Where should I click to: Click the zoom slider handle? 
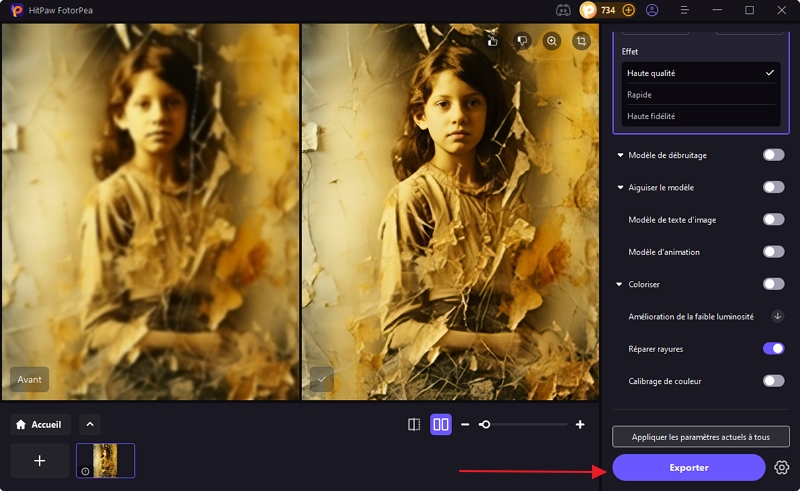[485, 425]
